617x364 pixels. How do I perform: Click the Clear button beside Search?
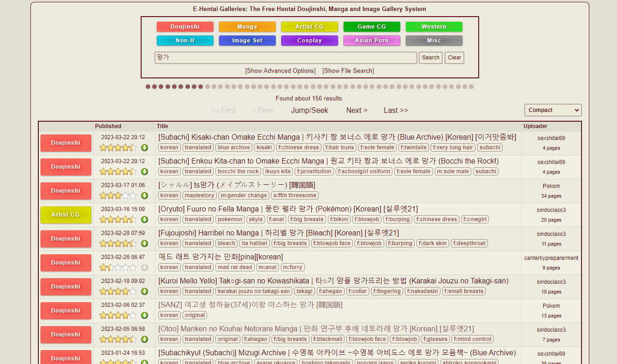click(x=454, y=58)
